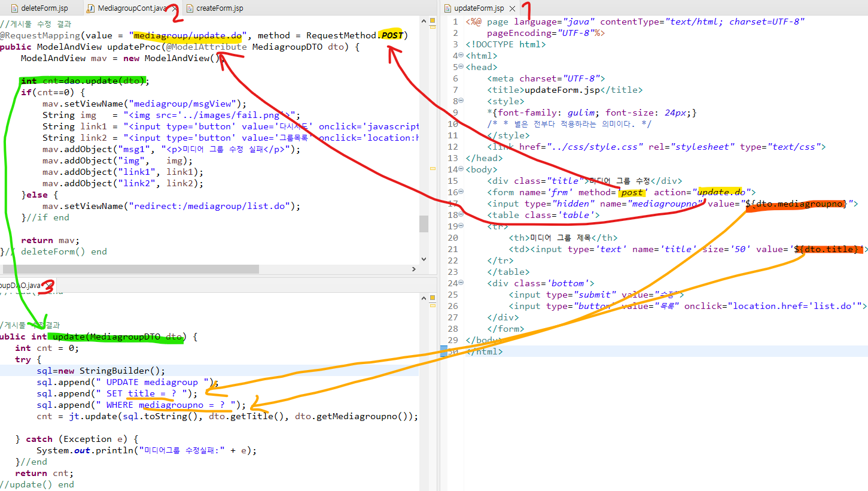Collapse the form fold at line 16

(461, 192)
